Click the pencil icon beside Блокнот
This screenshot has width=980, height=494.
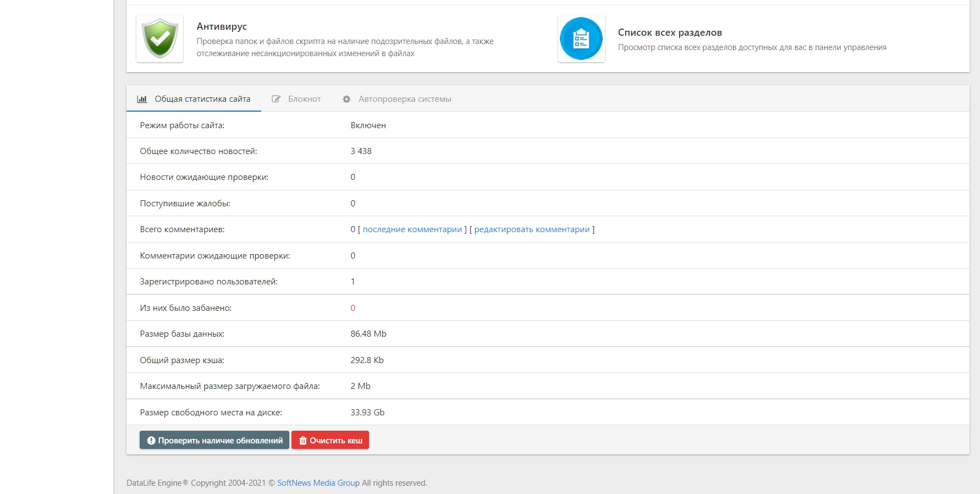(x=276, y=100)
